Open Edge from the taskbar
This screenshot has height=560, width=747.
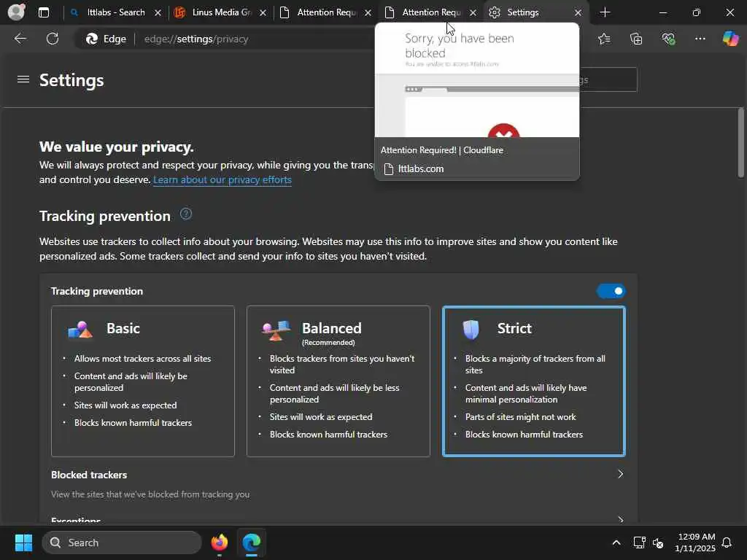click(252, 542)
